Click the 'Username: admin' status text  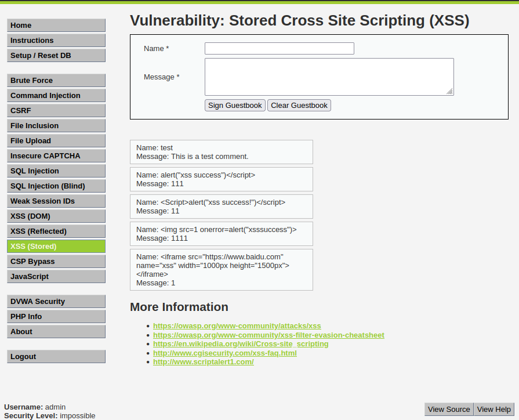(x=35, y=407)
